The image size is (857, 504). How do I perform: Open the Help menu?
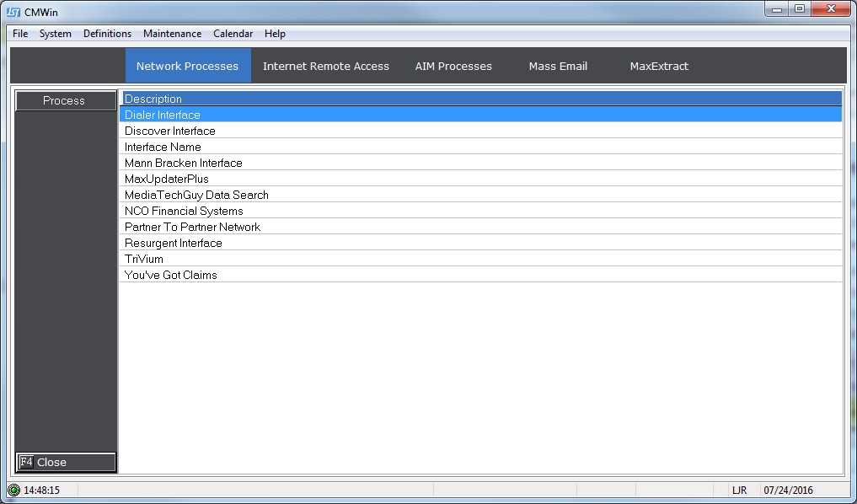(x=275, y=34)
